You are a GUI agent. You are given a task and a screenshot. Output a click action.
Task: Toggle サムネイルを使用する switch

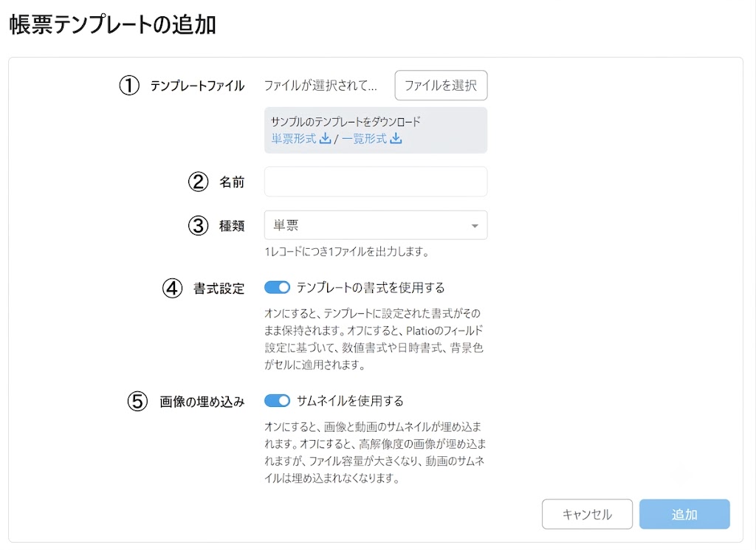[x=278, y=401]
